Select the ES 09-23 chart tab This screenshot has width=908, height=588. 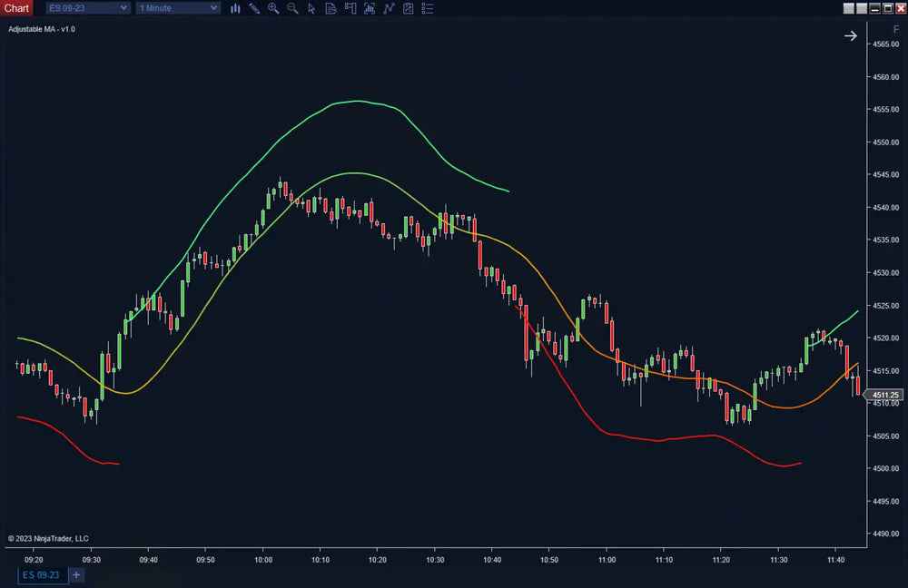coord(42,574)
